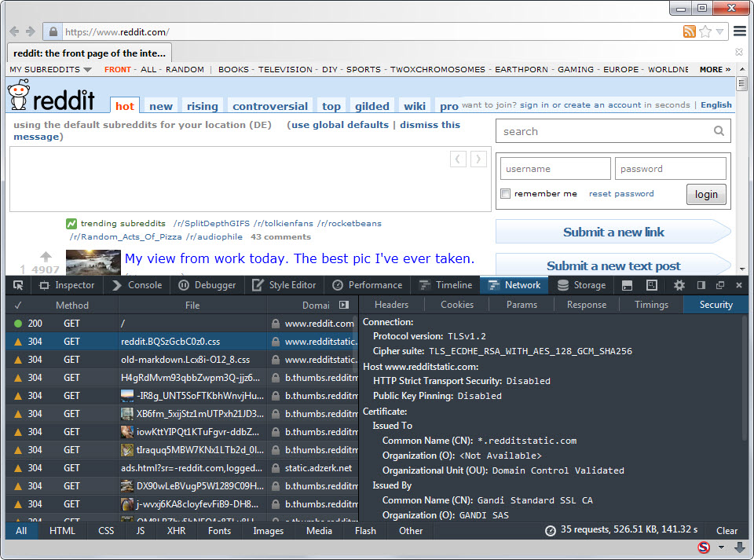The image size is (754, 560).
Task: Filter network requests by JS
Action: click(x=141, y=531)
